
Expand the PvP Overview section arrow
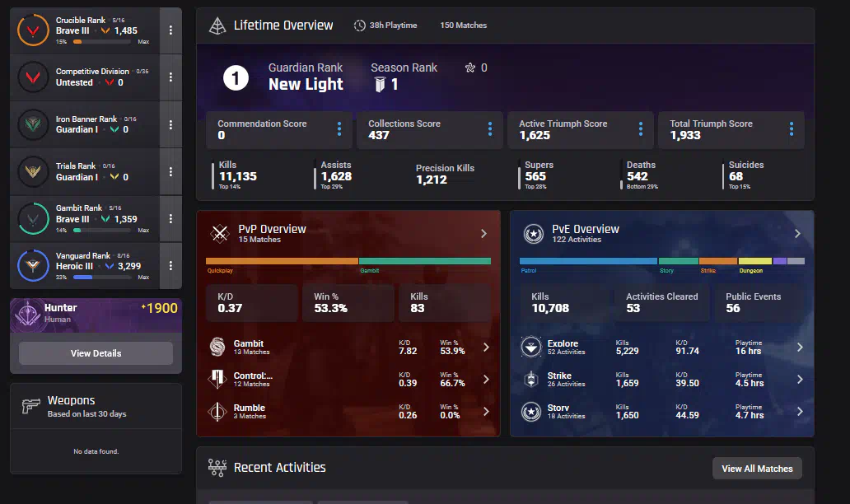[x=484, y=234]
